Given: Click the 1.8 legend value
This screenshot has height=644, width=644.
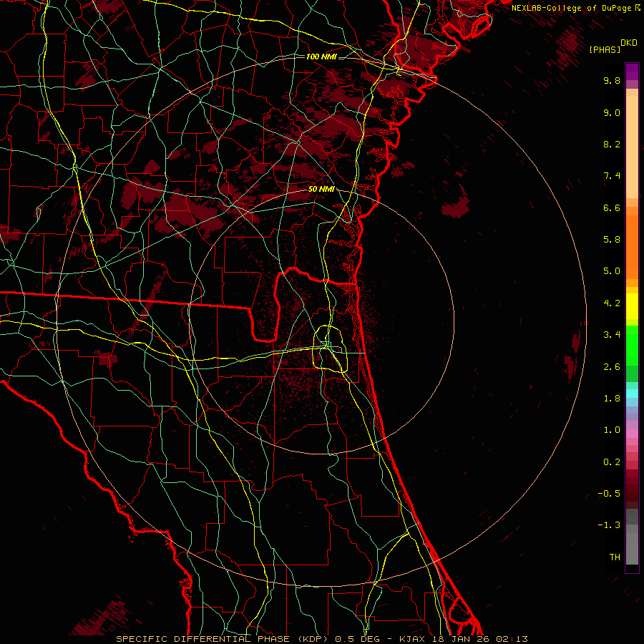Looking at the screenshot, I should click(x=612, y=399).
